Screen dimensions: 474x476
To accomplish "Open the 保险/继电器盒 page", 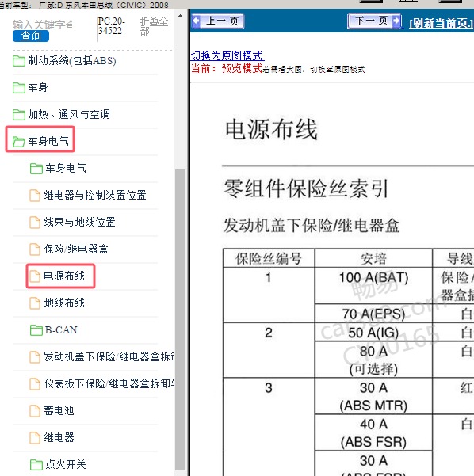I will (76, 249).
